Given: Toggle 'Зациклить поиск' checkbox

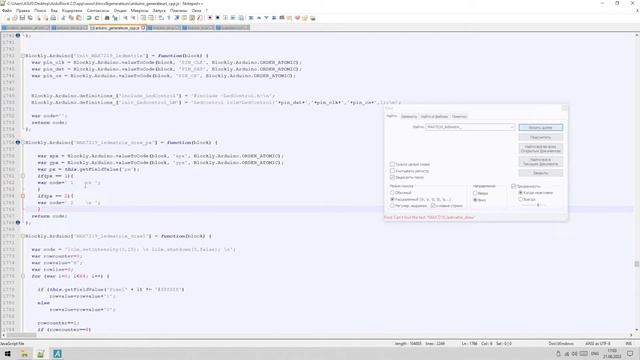Looking at the screenshot, I should tap(392, 178).
